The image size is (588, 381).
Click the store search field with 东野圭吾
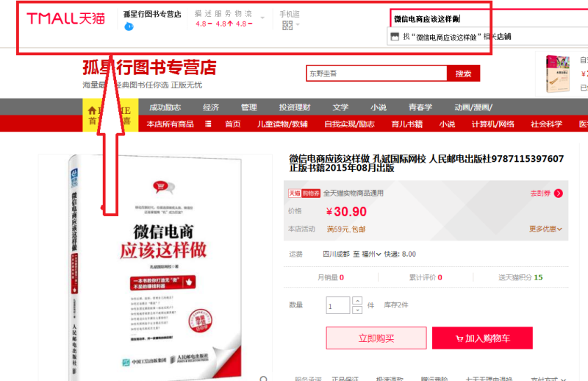pyautogui.click(x=376, y=74)
